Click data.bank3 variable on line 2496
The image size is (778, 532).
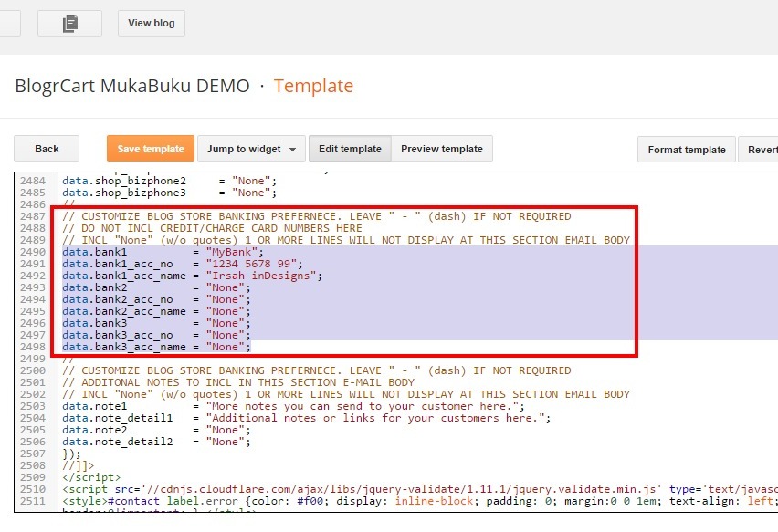point(95,323)
